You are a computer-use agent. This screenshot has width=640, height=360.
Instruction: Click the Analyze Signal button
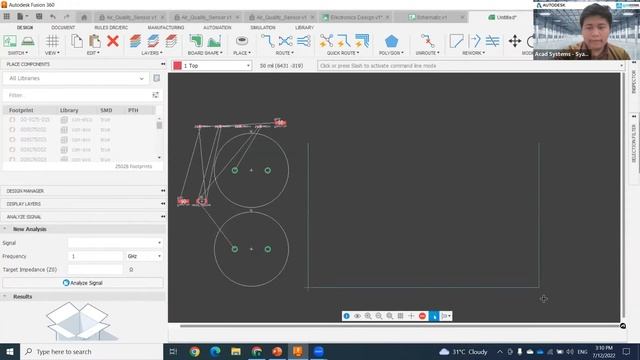click(x=83, y=283)
